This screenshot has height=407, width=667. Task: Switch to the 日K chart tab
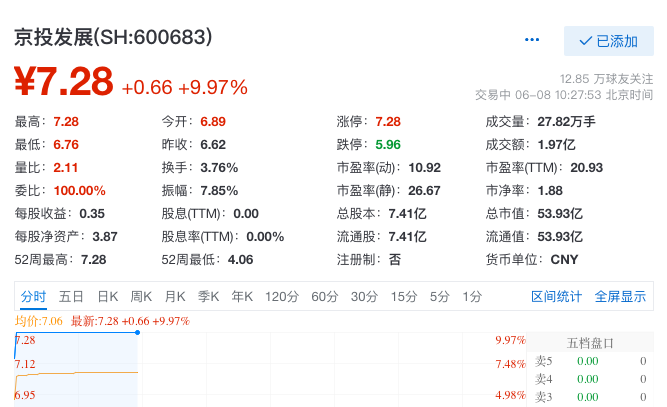[x=108, y=296]
